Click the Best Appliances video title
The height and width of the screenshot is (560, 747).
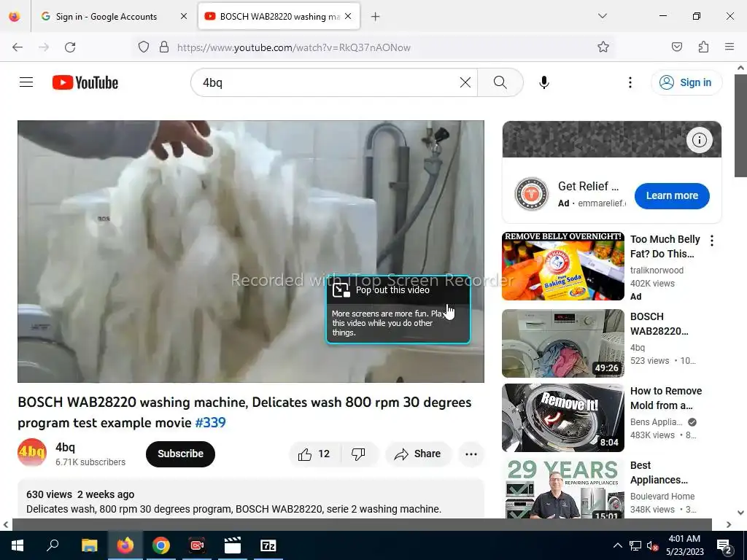[x=659, y=472]
